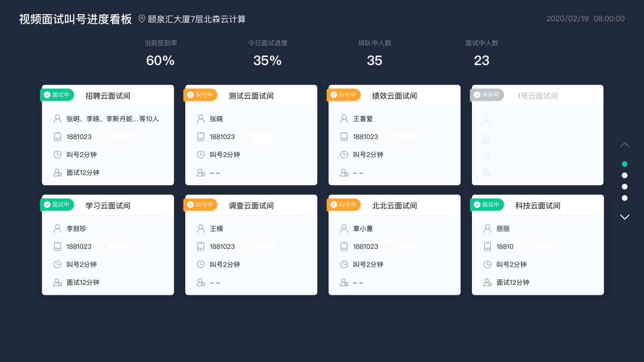Click interview-duration icon in 学习云面试间 card

(58, 282)
